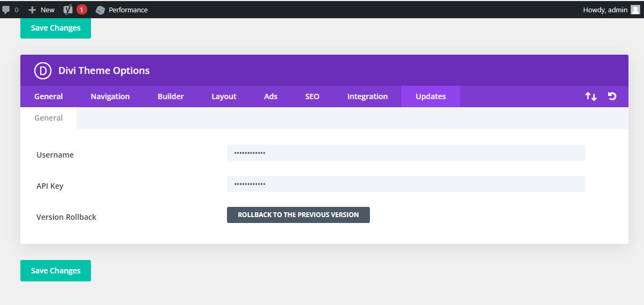This screenshot has width=644, height=305.
Task: Open the SEO tab
Action: click(312, 96)
